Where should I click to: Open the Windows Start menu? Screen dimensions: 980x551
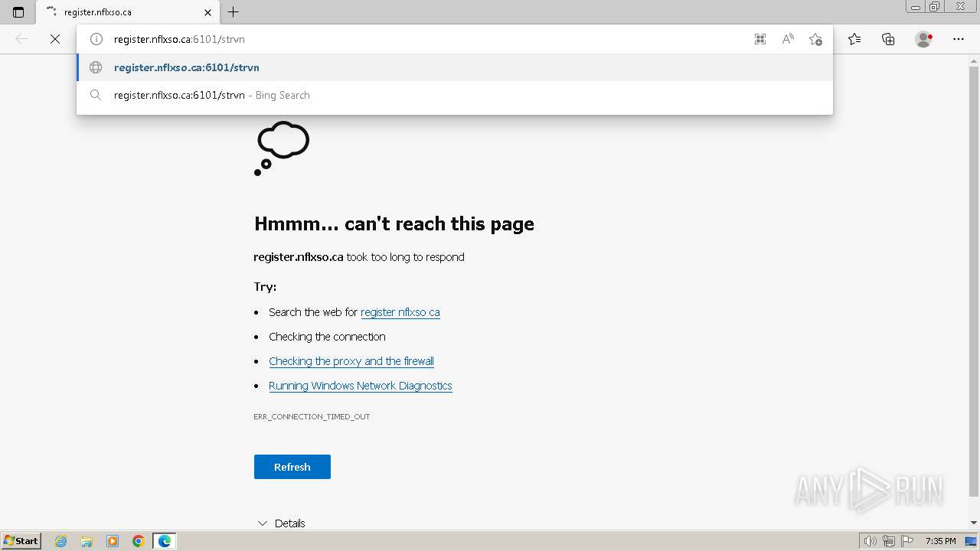tap(21, 541)
